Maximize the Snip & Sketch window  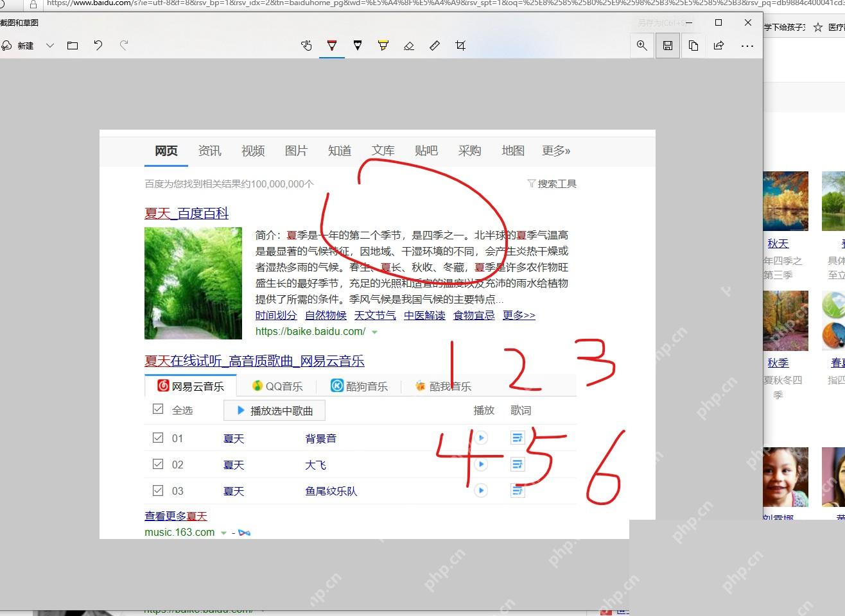pyautogui.click(x=719, y=22)
